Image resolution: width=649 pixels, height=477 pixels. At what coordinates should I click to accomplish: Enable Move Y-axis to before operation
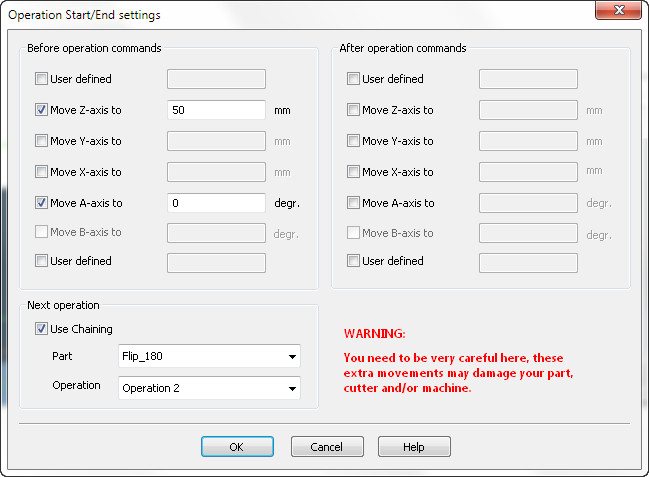click(x=41, y=141)
